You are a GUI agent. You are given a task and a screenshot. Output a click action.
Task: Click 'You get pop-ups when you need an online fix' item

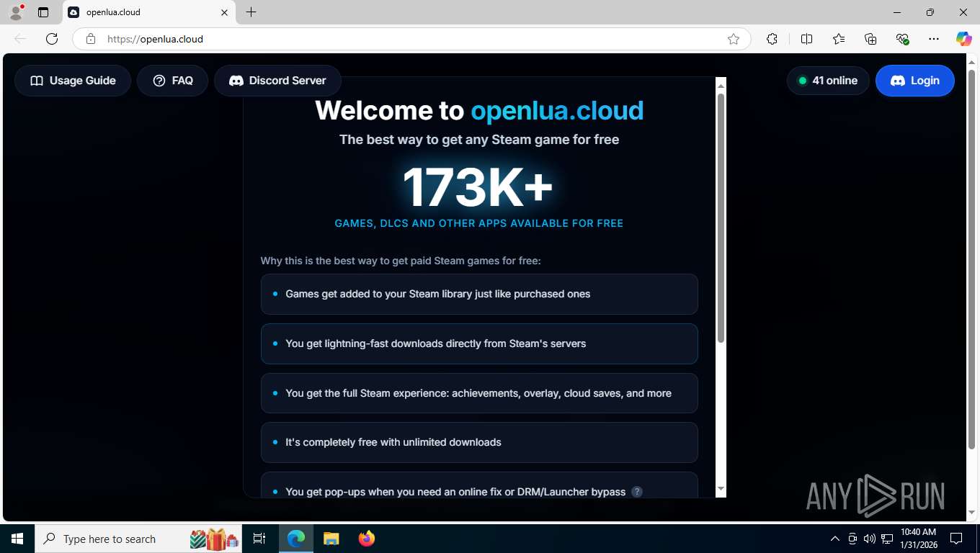479,485
